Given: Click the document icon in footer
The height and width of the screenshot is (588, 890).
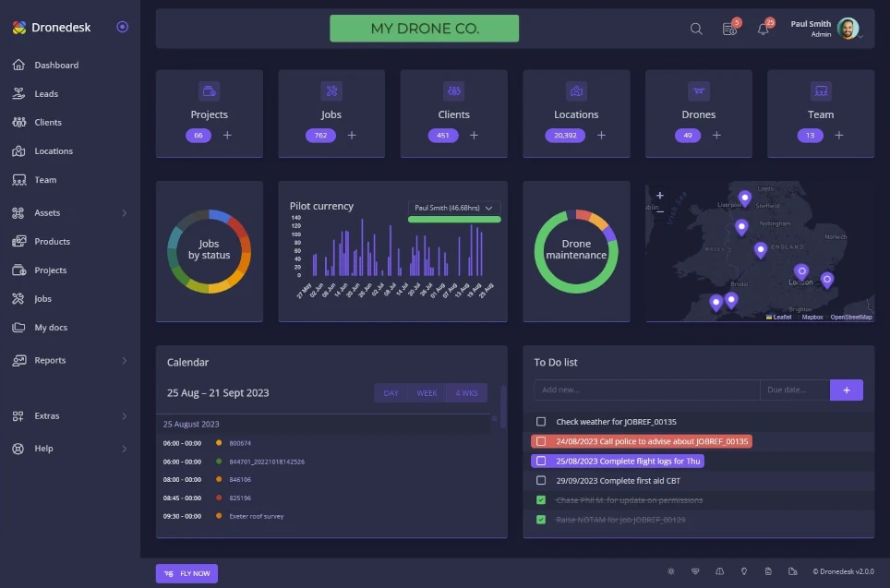Looking at the screenshot, I should click(x=768, y=571).
